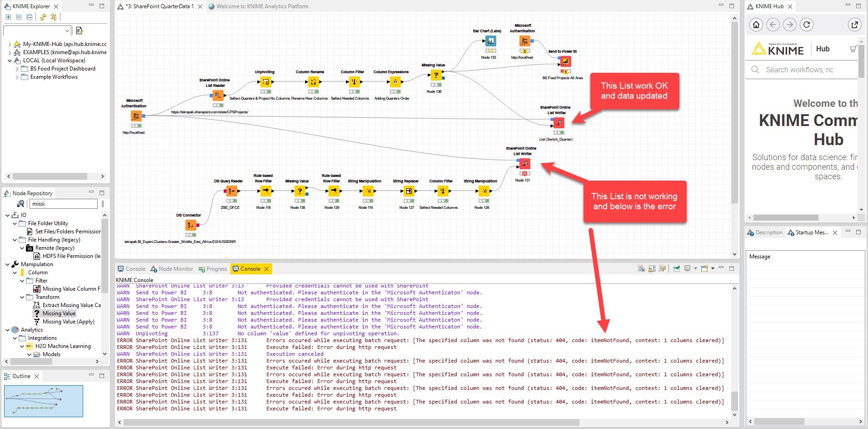Collapse LOCAL workspace tree
The width and height of the screenshot is (868, 429).
(10, 61)
